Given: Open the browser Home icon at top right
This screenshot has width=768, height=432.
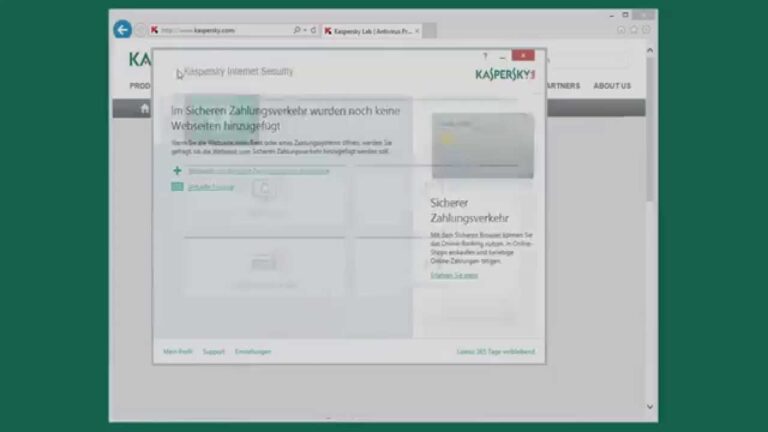Looking at the screenshot, I should 621,30.
